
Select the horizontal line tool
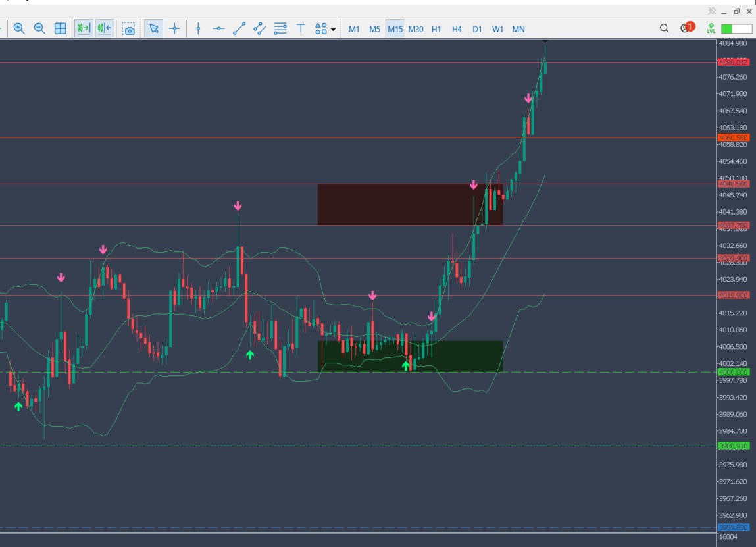coord(218,29)
